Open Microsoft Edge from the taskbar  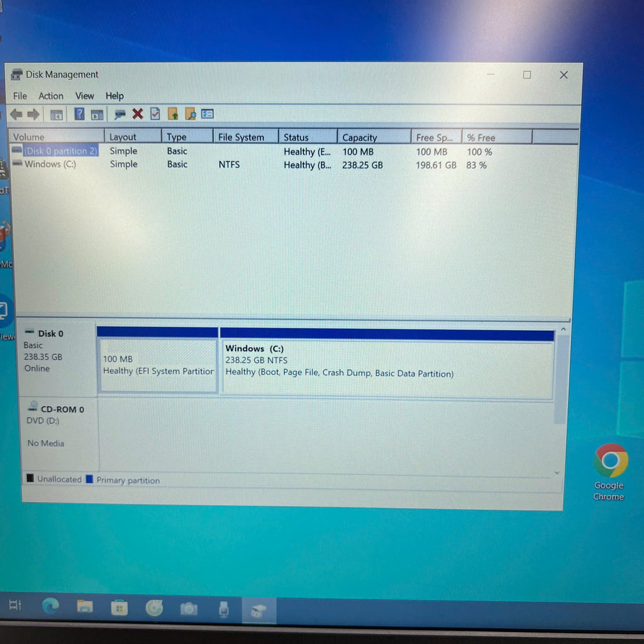pos(50,606)
